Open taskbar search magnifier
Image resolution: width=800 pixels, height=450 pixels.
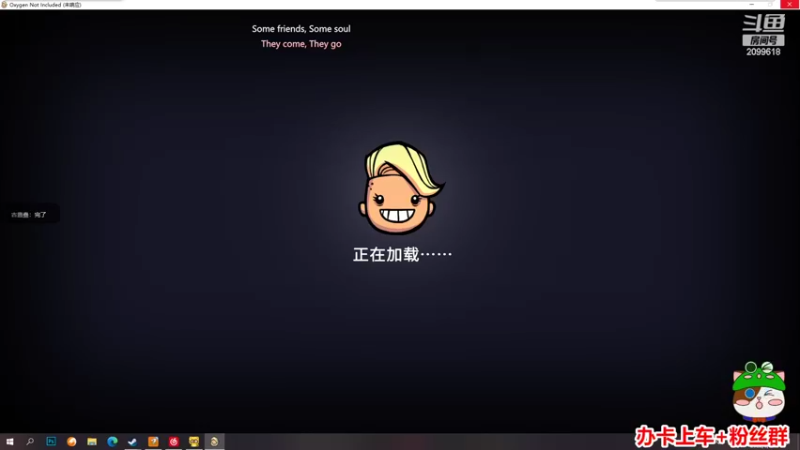click(30, 441)
